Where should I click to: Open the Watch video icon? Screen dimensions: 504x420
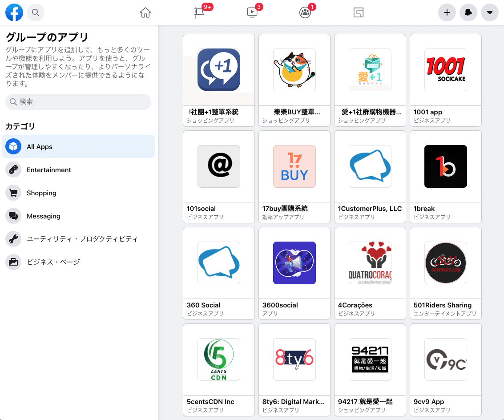point(252,12)
